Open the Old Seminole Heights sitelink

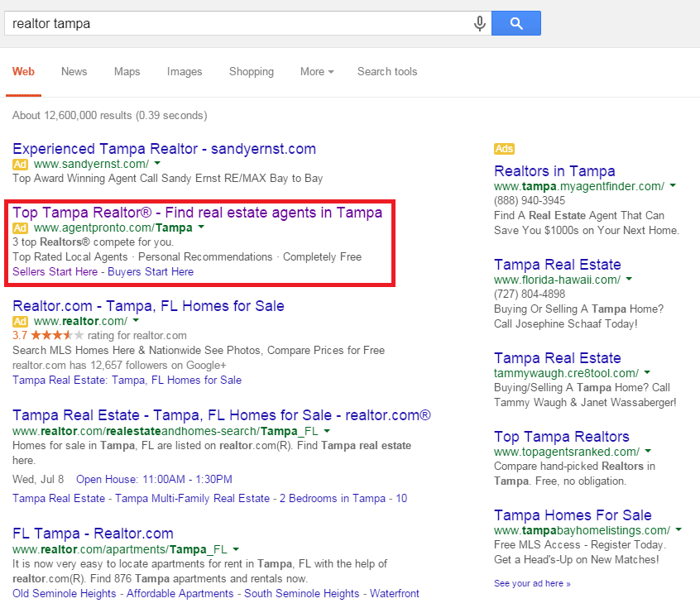pos(65,594)
